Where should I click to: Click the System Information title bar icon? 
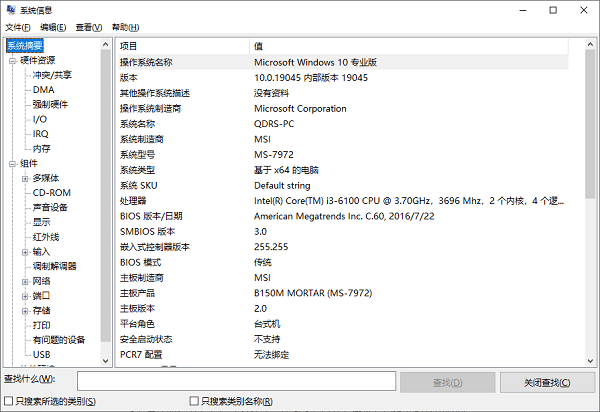[x=10, y=9]
